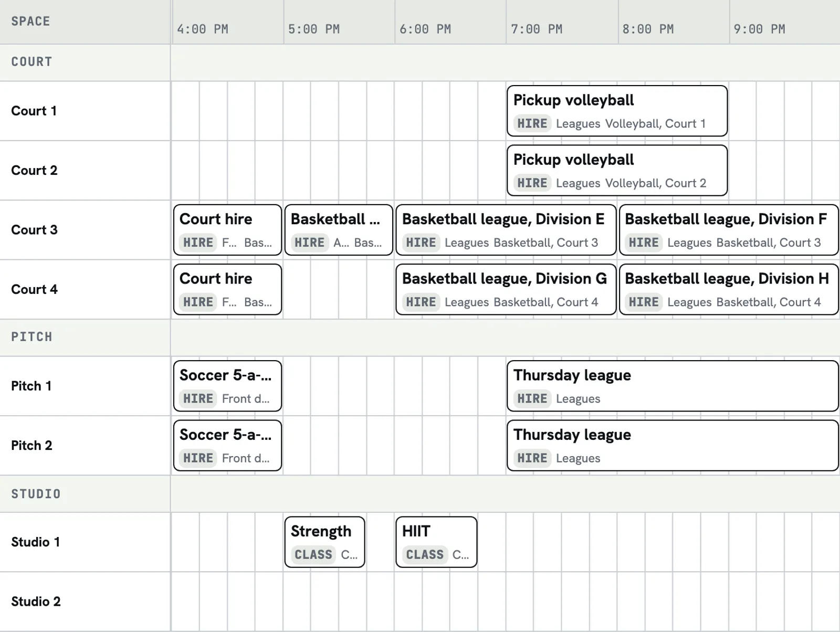Image resolution: width=840 pixels, height=632 pixels.
Task: Click the Court 4 row label
Action: [x=34, y=289]
